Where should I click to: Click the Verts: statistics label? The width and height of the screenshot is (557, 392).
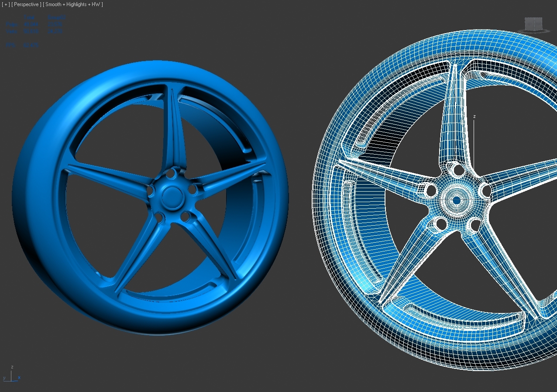tap(12, 31)
